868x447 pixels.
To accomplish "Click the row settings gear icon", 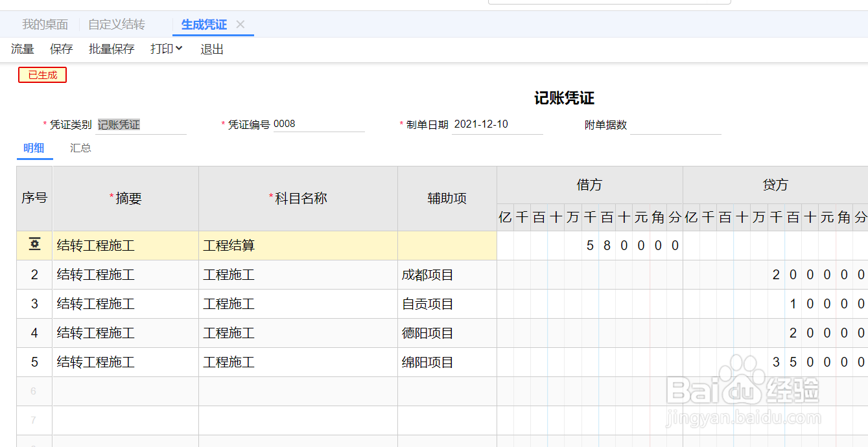I will coord(34,245).
